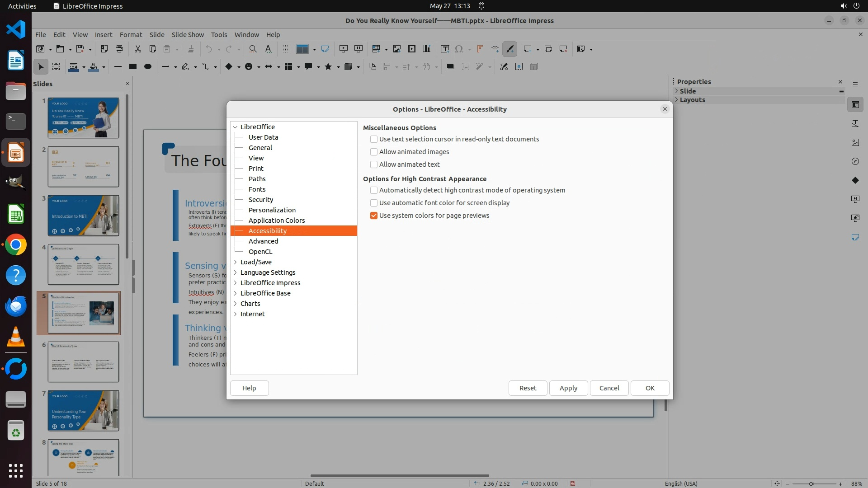Check Use automatic font color for screen display
868x488 pixels.
374,203
